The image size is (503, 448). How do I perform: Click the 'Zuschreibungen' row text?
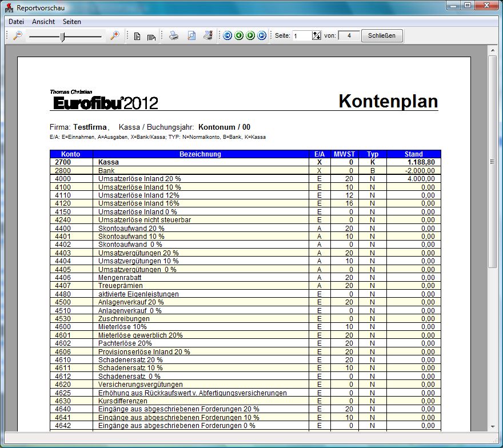coord(124,319)
